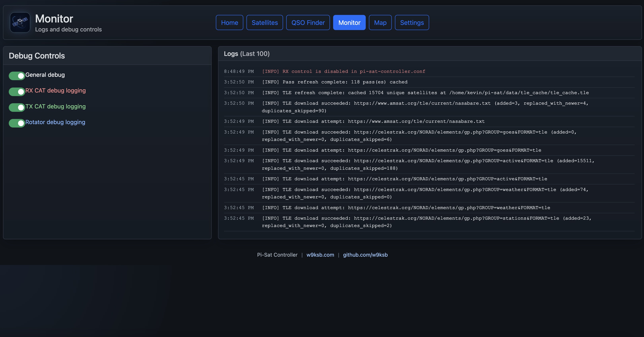Disable RX CAT debug logging switch
This screenshot has width=644, height=337.
click(17, 92)
